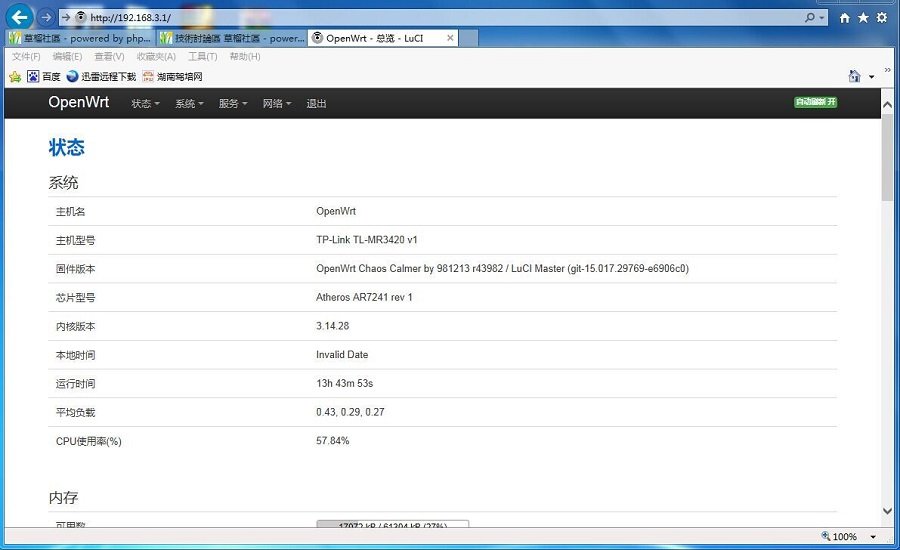Click the page favicon in the address bar

81,17
